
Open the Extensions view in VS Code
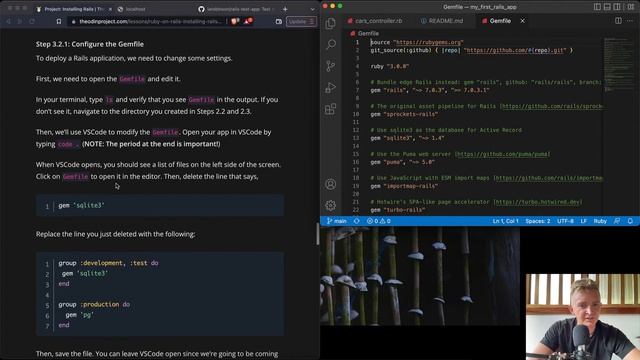pyautogui.click(x=331, y=109)
